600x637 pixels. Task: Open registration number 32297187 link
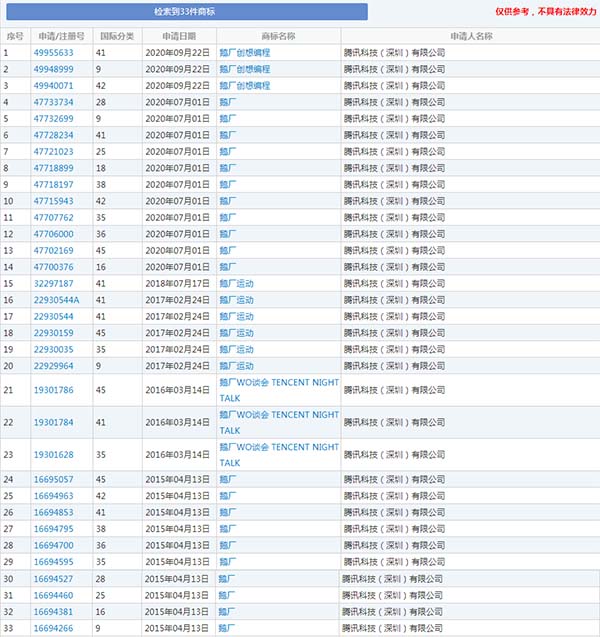pos(53,284)
